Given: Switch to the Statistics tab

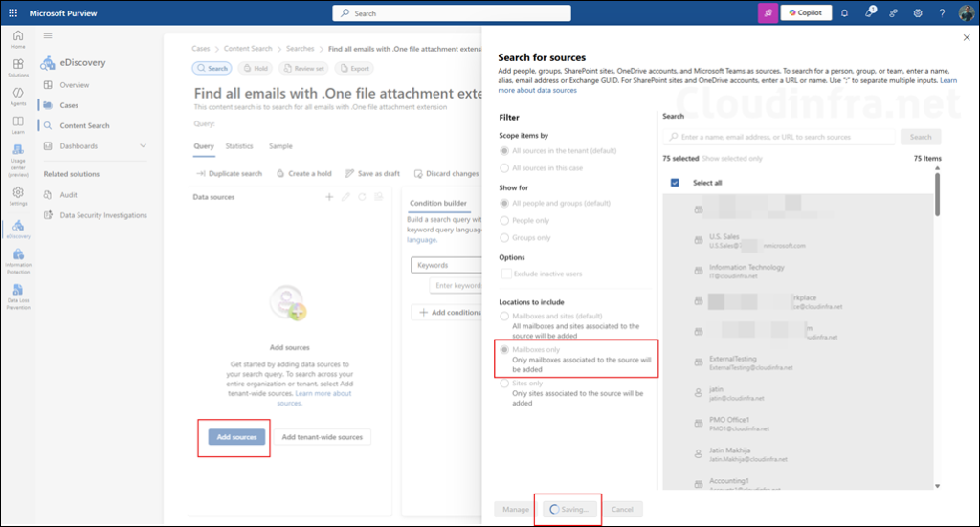Looking at the screenshot, I should point(239,146).
